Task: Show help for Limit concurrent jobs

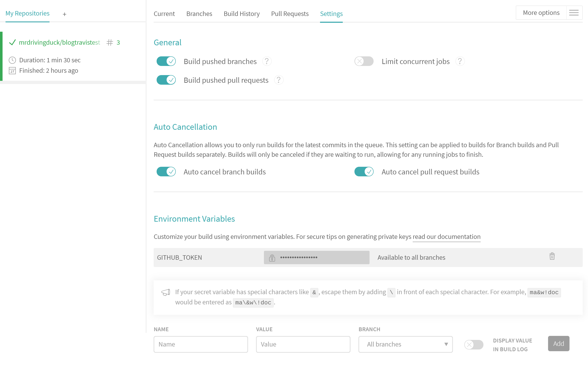Action: [460, 61]
